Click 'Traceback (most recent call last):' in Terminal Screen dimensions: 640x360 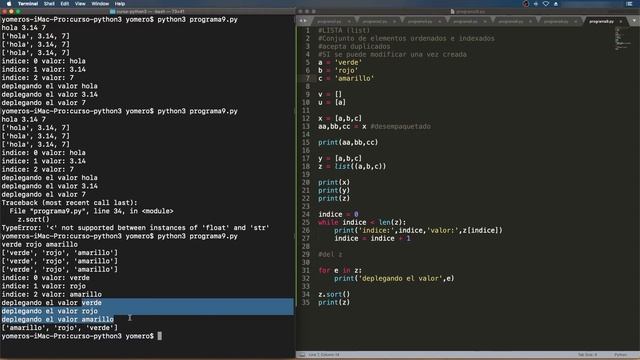click(x=69, y=203)
